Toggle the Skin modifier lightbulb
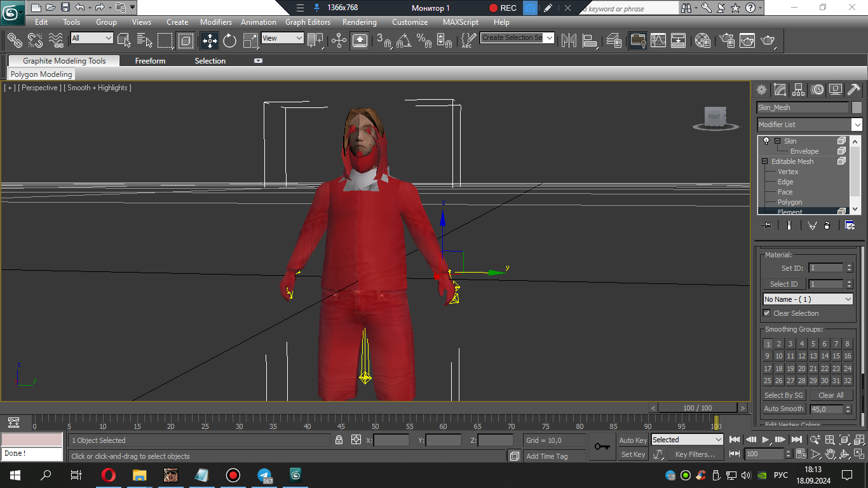The height and width of the screenshot is (488, 868). (766, 141)
